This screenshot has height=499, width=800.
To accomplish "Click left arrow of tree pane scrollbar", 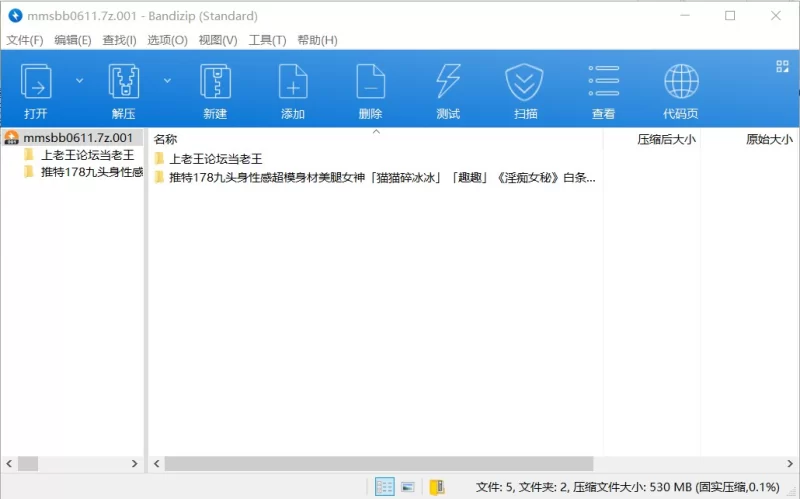I will tap(9, 463).
